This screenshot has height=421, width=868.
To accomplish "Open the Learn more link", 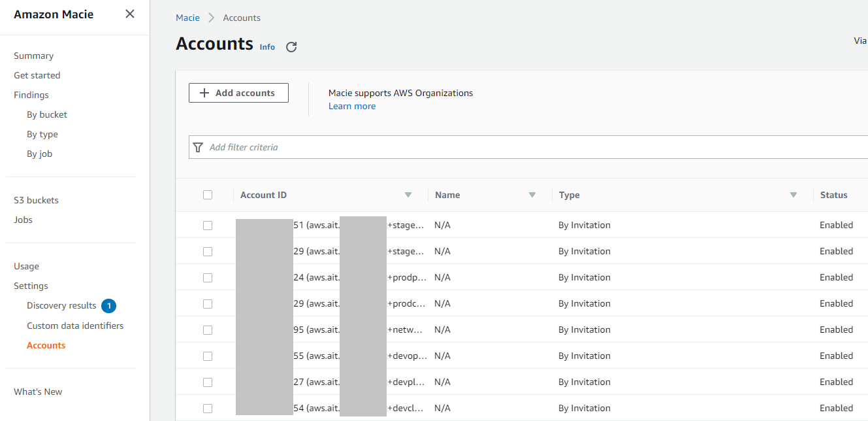I will click(x=352, y=106).
